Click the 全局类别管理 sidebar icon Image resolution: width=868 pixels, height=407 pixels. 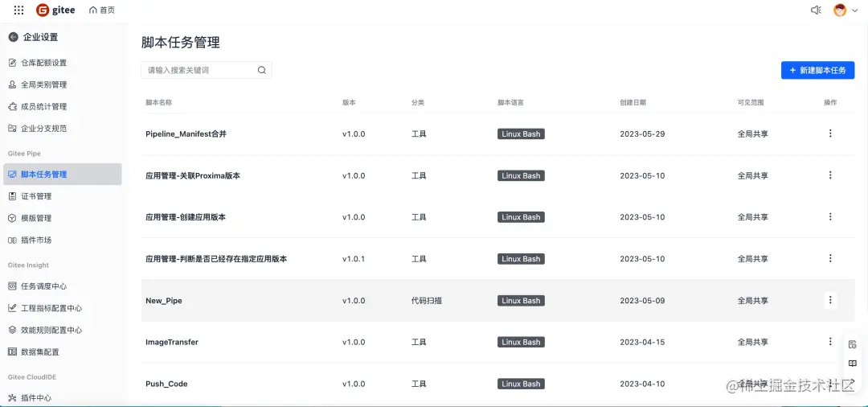click(x=12, y=84)
